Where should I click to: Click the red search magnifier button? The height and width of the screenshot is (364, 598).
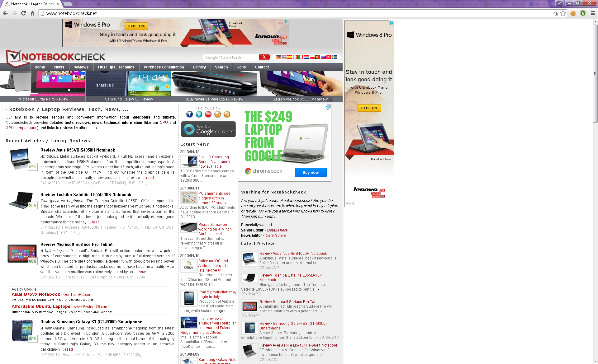264,57
